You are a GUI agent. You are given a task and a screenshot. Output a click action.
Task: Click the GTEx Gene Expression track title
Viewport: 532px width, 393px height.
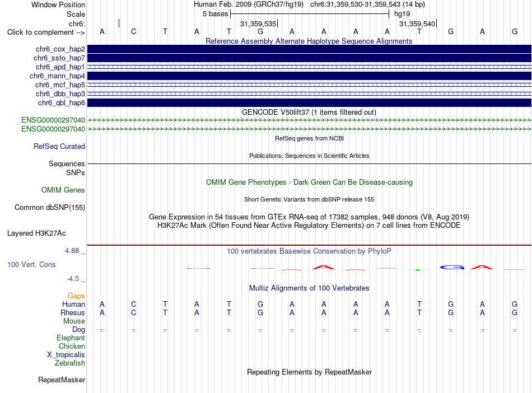click(309, 217)
